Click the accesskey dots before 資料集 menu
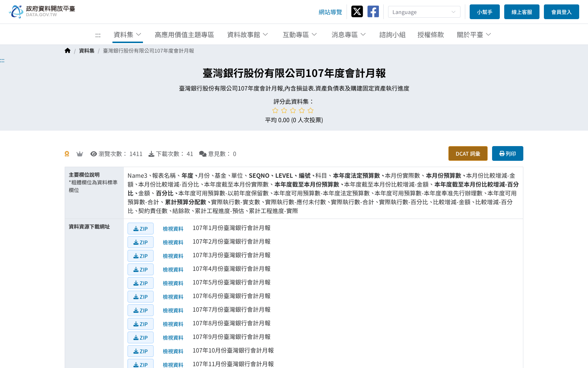The height and width of the screenshot is (368, 588). (98, 35)
